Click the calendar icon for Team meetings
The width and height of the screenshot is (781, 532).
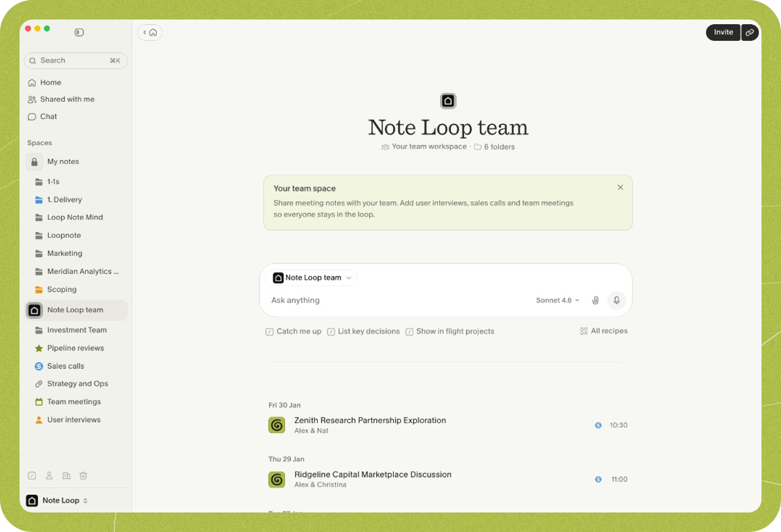[39, 402]
